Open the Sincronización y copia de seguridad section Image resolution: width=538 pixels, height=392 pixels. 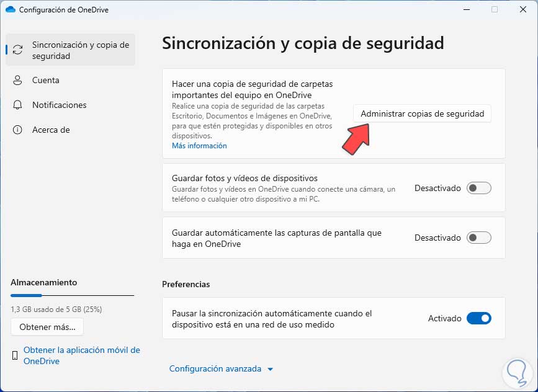click(71, 50)
